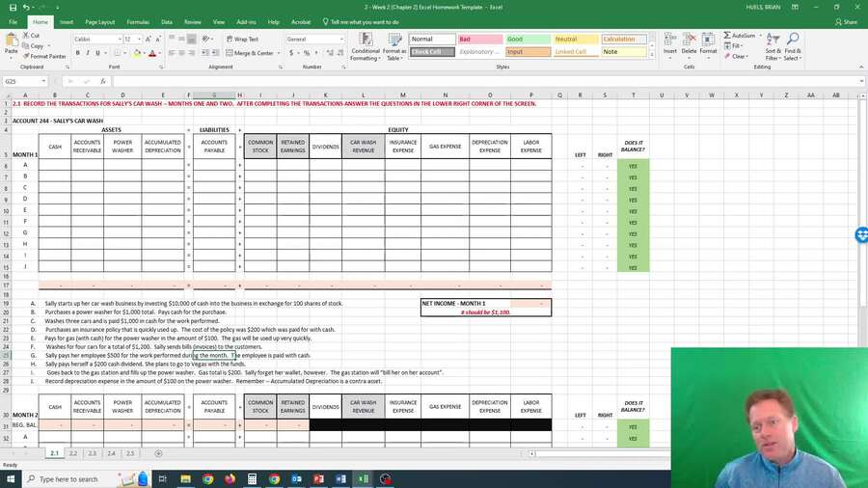Click the formula bar input
868x488 pixels.
(x=484, y=81)
